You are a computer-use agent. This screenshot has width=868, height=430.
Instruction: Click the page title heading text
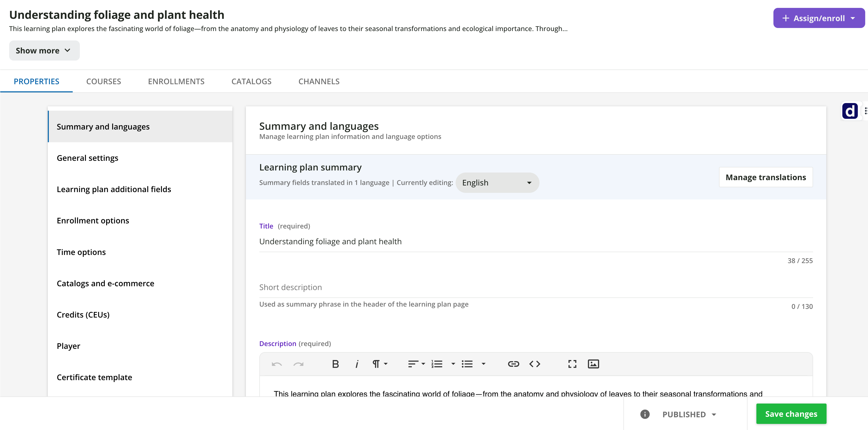[117, 15]
